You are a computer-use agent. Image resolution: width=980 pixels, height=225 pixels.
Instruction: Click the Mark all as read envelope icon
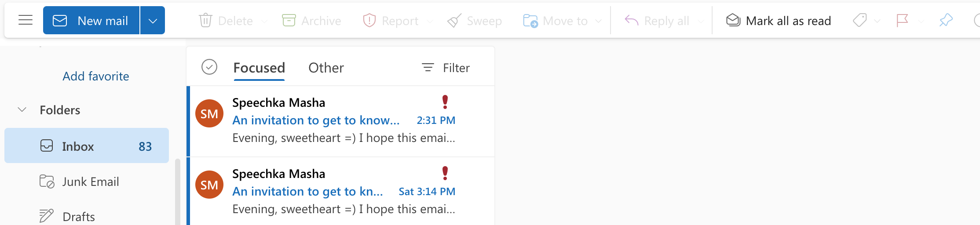(x=733, y=20)
